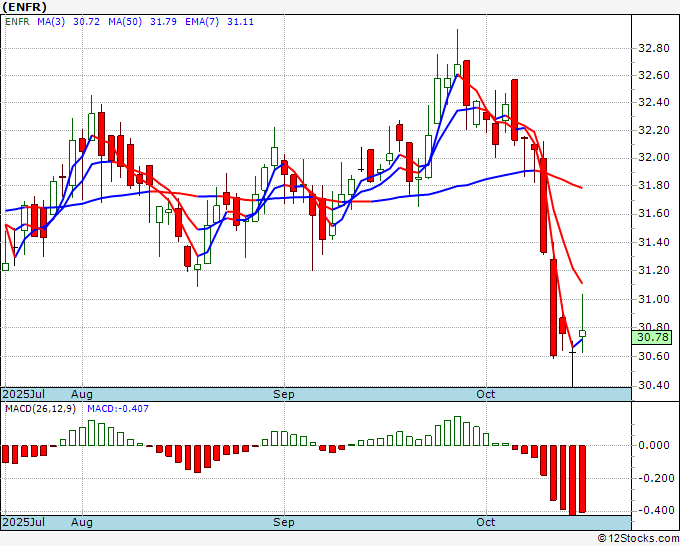
Task: Click Oct on the MACD date axis
Action: coord(486,522)
